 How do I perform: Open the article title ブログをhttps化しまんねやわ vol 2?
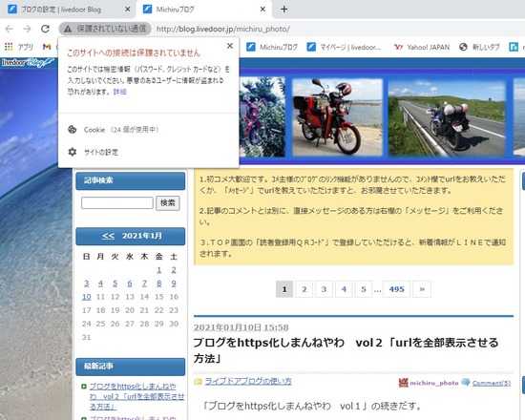tap(346, 350)
